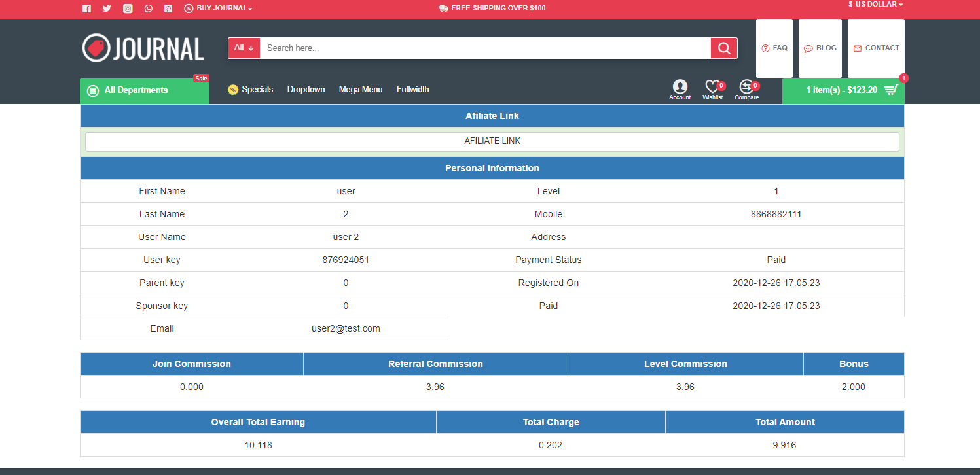Click the red search magnifier button
Viewport: 980px width, 475px height.
(723, 48)
